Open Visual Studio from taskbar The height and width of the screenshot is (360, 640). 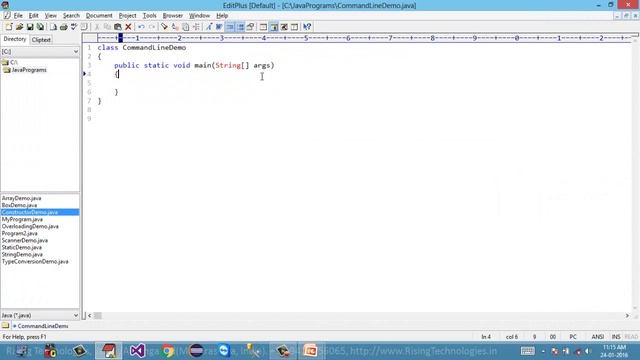pos(138,351)
